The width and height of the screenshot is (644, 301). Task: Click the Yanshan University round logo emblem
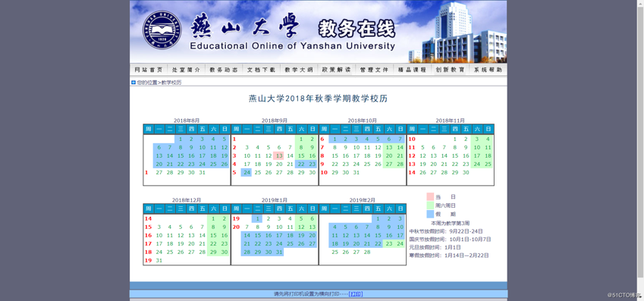(162, 30)
